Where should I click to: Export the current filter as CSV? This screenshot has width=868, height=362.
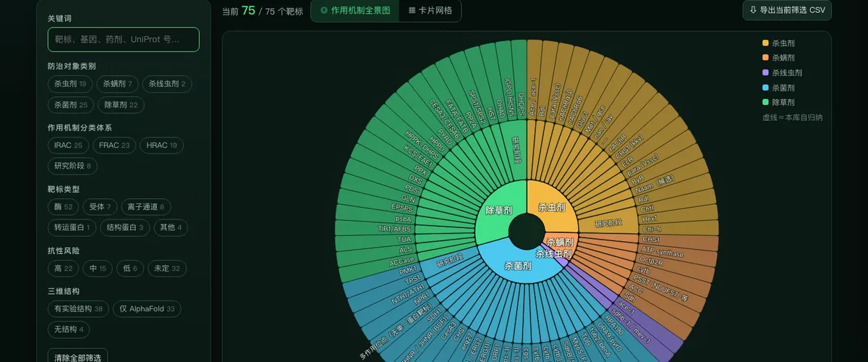pyautogui.click(x=787, y=10)
